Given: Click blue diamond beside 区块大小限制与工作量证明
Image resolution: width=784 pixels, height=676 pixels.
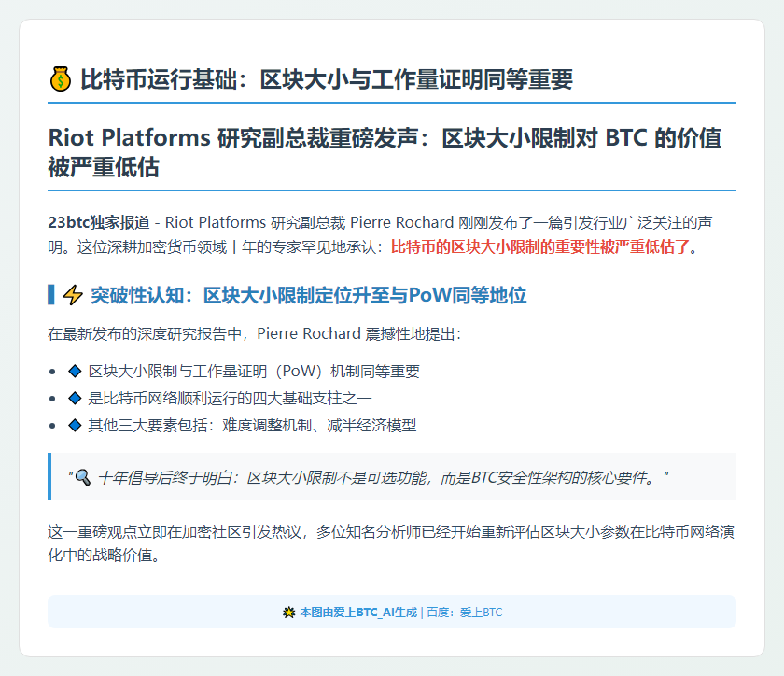Looking at the screenshot, I should tap(75, 371).
